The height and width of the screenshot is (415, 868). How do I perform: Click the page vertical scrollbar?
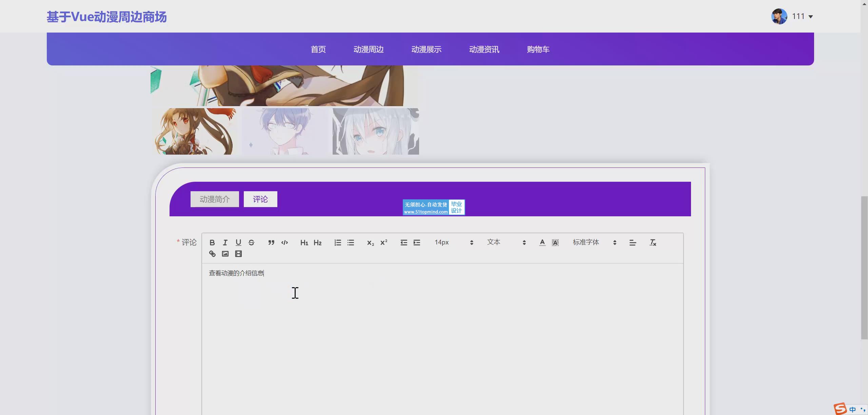864,268
